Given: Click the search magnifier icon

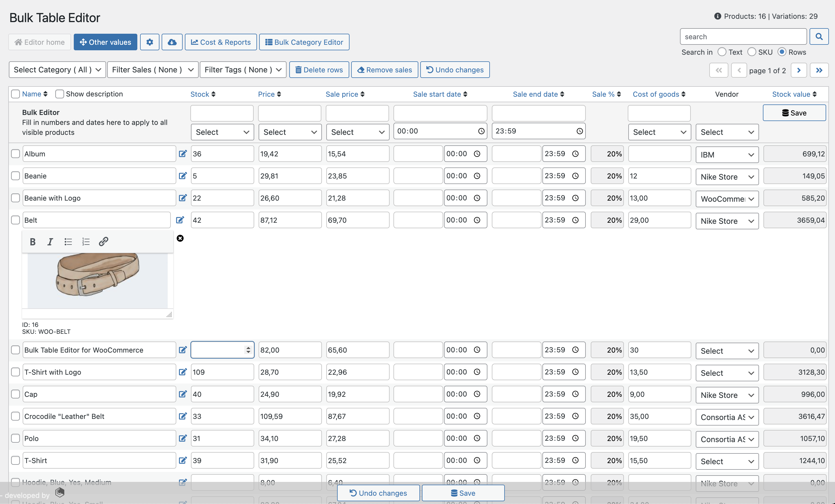Looking at the screenshot, I should coord(819,36).
